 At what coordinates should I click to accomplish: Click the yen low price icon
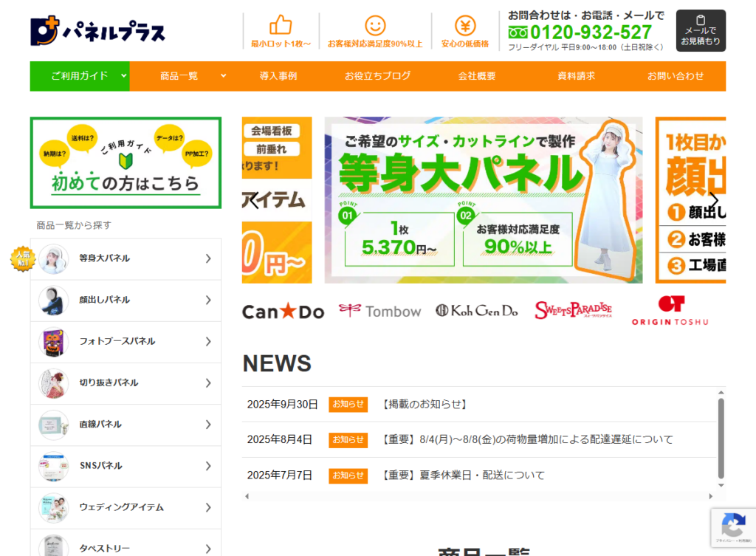465,26
